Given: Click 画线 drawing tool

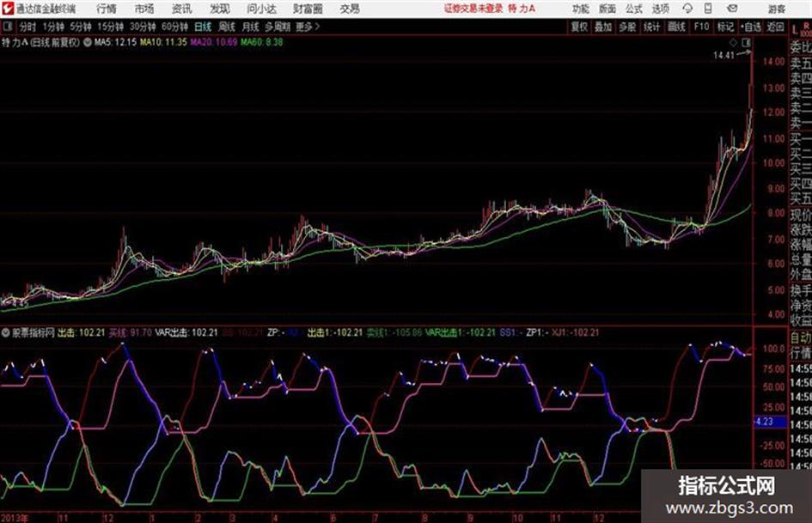Looking at the screenshot, I should point(676,27).
